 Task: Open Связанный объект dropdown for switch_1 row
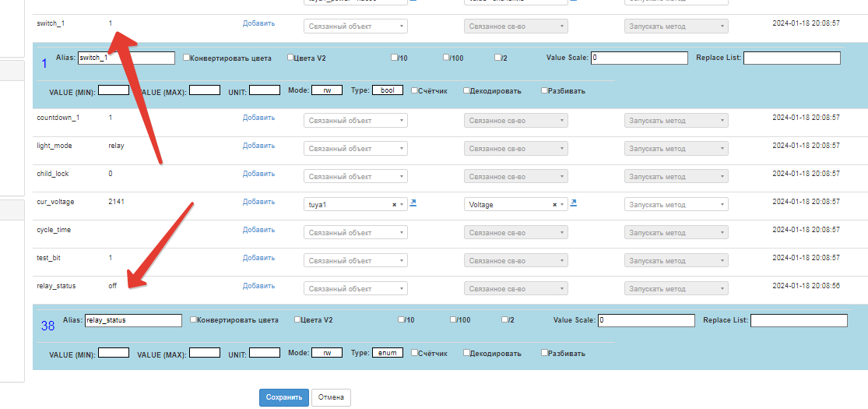(355, 26)
